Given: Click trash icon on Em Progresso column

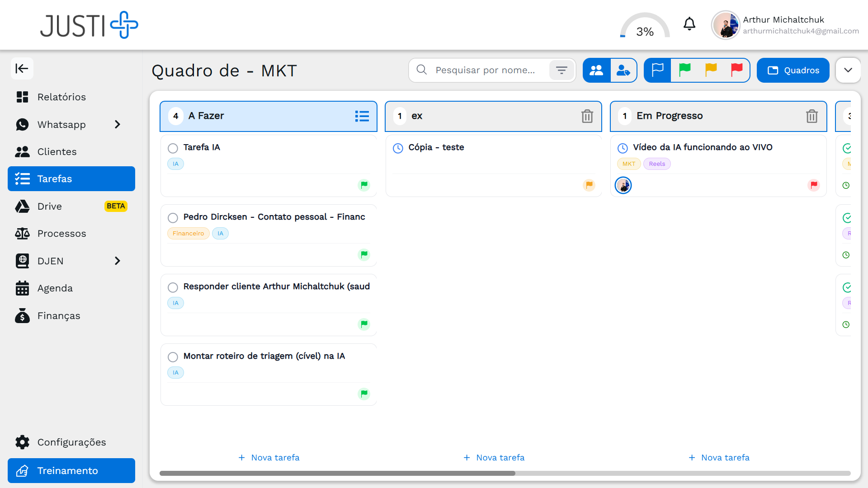Looking at the screenshot, I should click(811, 116).
